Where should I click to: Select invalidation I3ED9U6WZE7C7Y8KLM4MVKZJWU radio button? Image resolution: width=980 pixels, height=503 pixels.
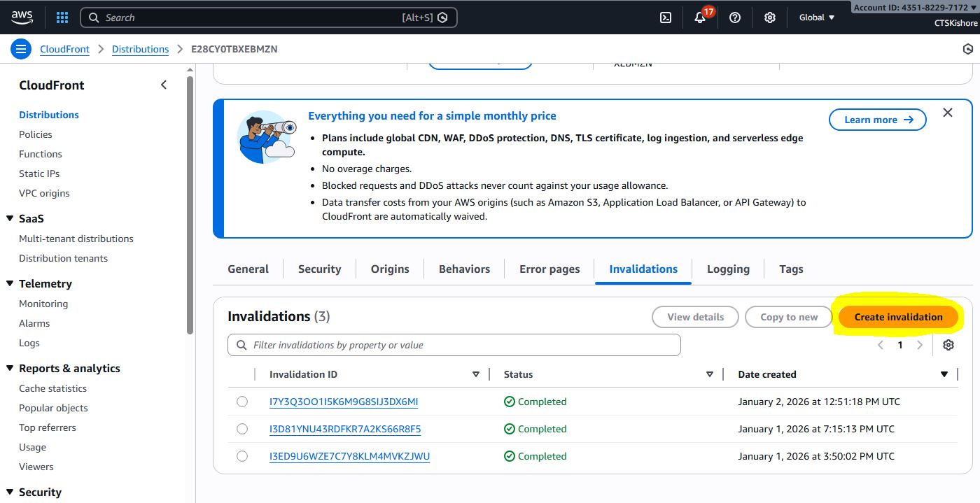click(x=242, y=456)
